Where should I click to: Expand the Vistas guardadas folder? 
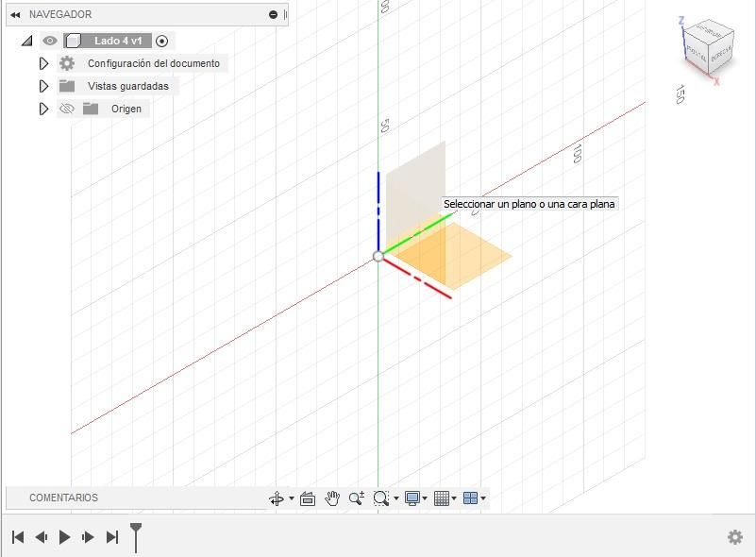[x=43, y=86]
